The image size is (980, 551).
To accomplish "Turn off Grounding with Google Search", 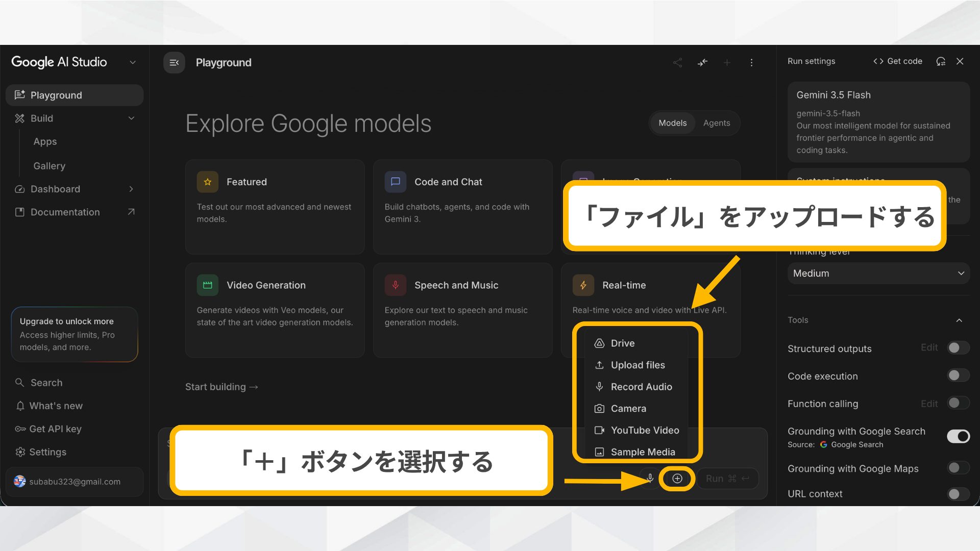I will point(958,436).
